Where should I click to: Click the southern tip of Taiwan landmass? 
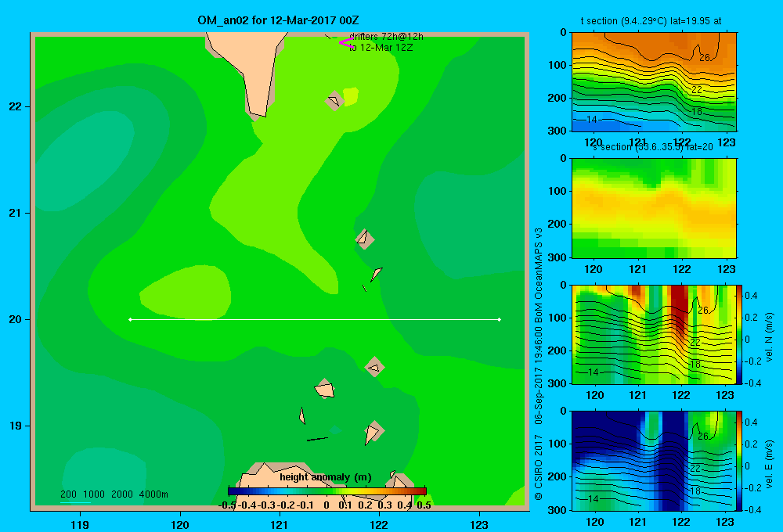coord(259,113)
